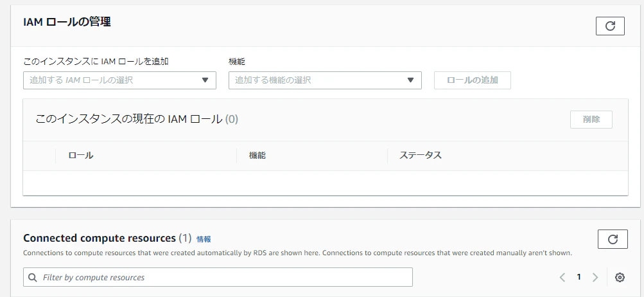Image resolution: width=644 pixels, height=297 pixels.
Task: Go to the next page of compute resources
Action: [x=595, y=277]
